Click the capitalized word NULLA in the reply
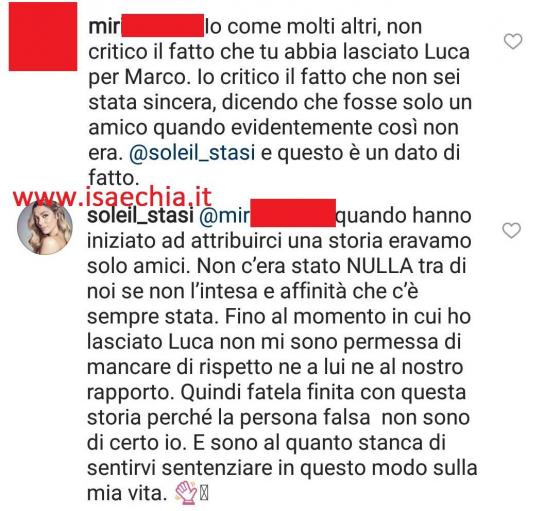The image size is (560, 511). (x=380, y=266)
